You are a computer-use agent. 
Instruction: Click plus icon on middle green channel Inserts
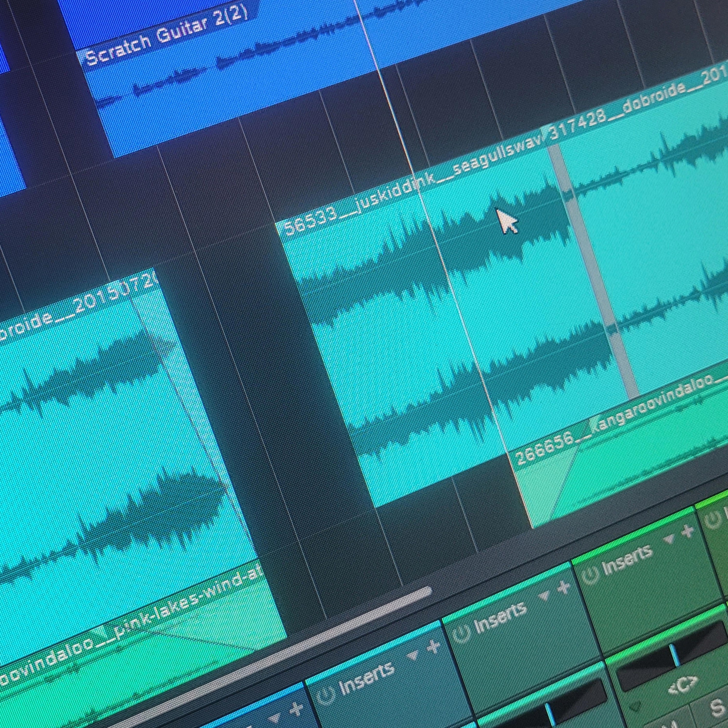click(x=564, y=588)
